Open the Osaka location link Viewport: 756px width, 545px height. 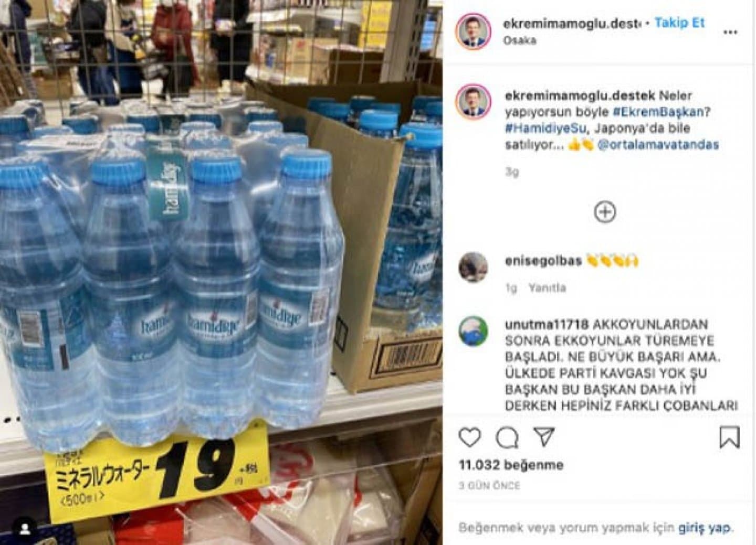[x=519, y=40]
